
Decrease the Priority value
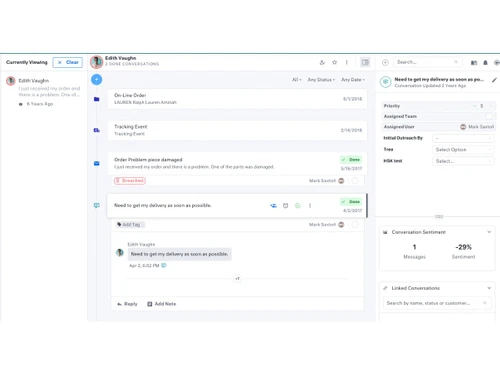[x=474, y=106]
